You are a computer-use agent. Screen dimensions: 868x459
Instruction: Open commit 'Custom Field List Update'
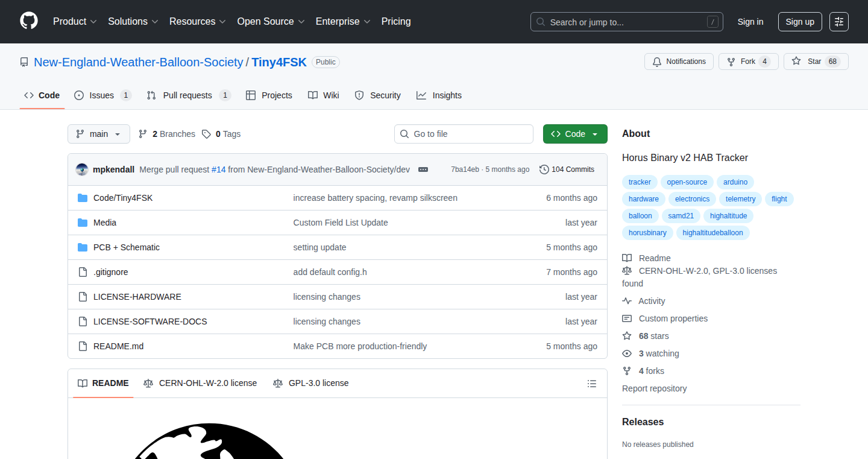(341, 223)
